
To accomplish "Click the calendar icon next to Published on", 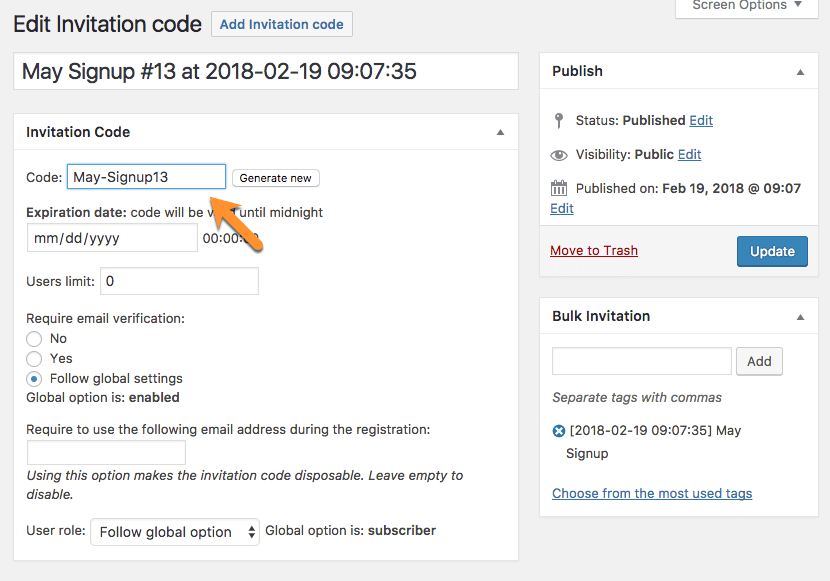I will 559,188.
